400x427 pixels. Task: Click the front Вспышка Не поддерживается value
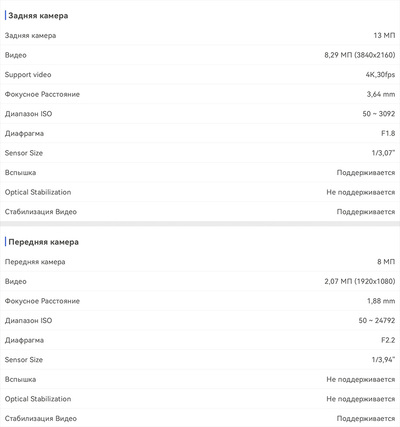pos(361,379)
